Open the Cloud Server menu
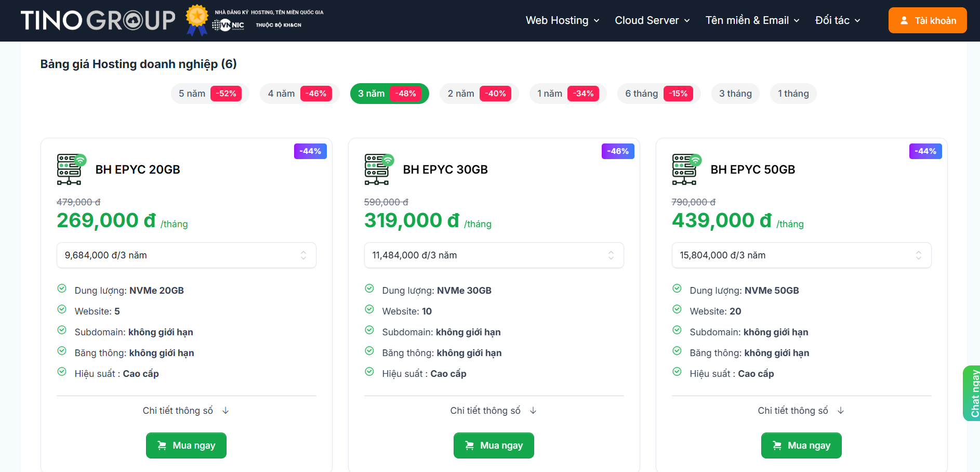 (652, 20)
